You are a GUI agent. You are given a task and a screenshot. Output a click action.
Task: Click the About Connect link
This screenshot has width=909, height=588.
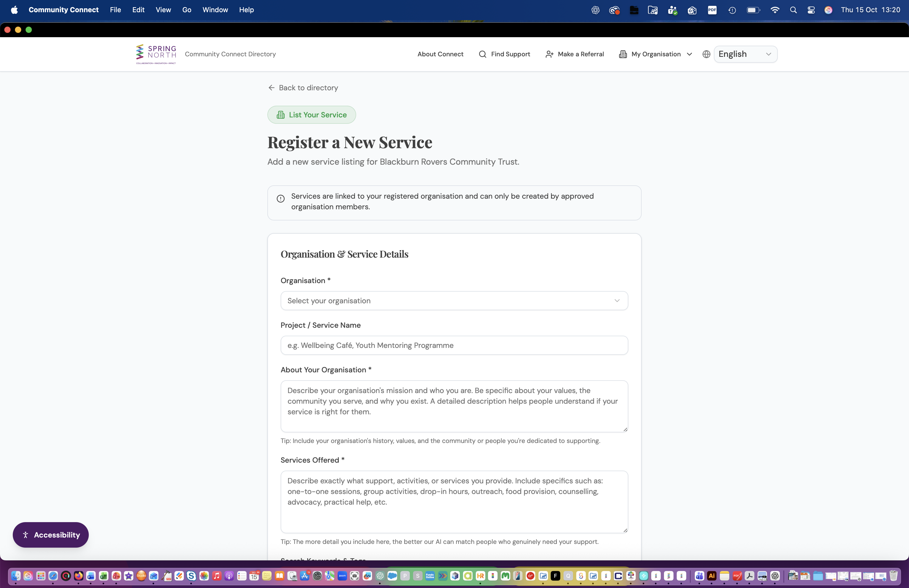[x=440, y=54]
